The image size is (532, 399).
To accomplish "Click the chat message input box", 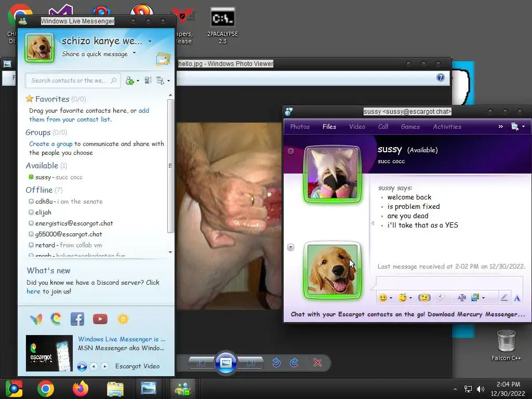I will (x=449, y=283).
